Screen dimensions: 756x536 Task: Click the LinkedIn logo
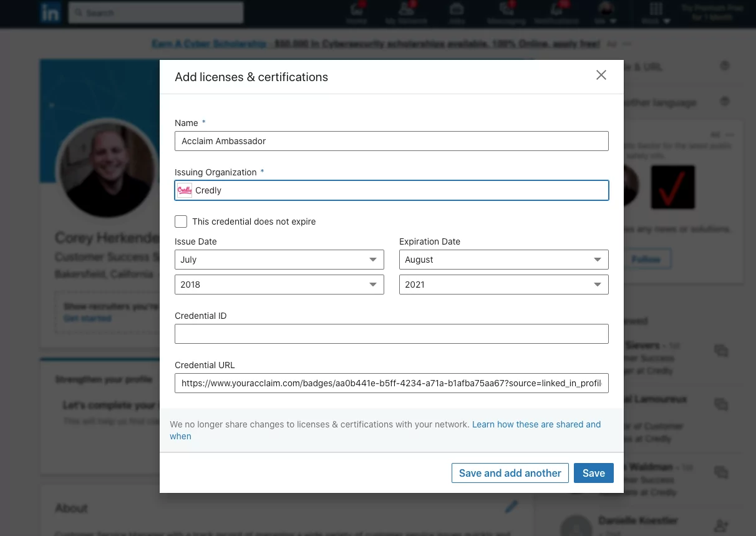click(x=51, y=12)
